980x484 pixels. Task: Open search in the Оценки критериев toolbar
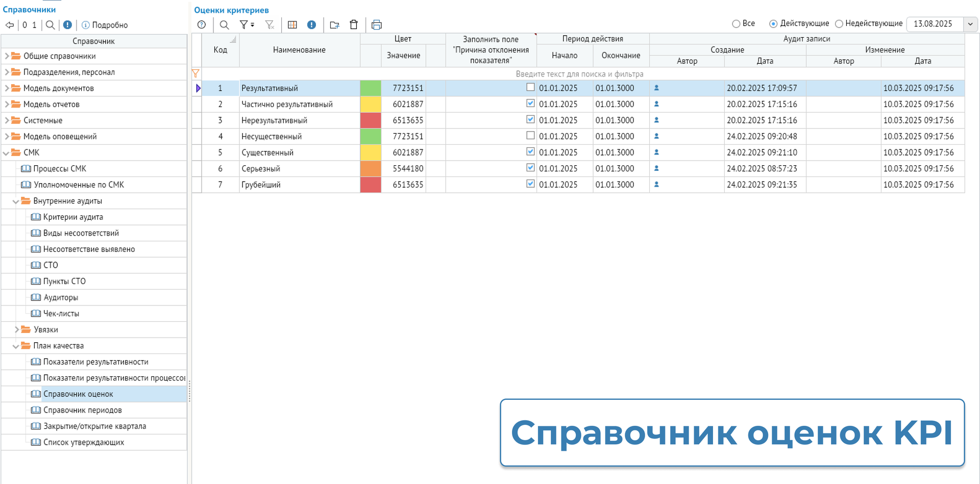[x=224, y=24]
